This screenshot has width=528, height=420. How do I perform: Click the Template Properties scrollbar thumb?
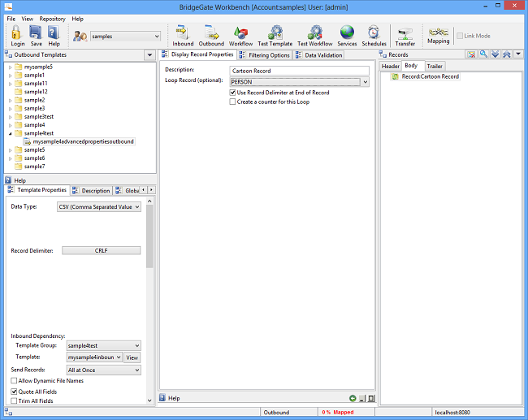coord(149,236)
